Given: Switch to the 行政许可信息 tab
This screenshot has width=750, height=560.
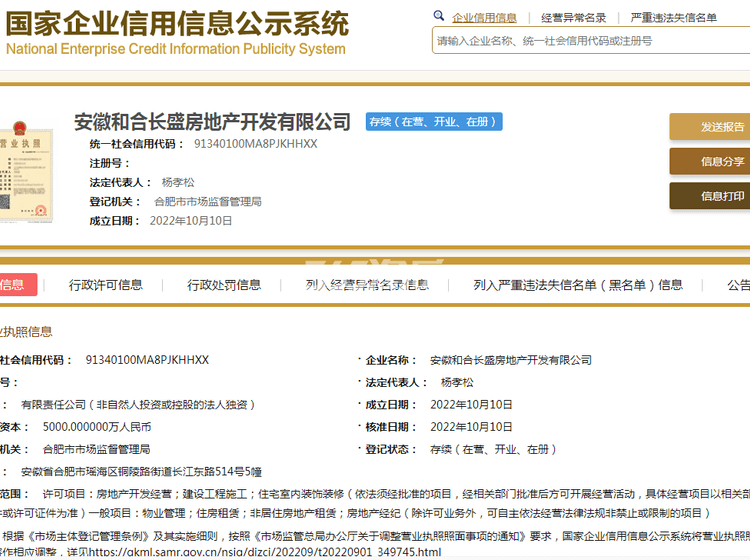Looking at the screenshot, I should pos(106,285).
